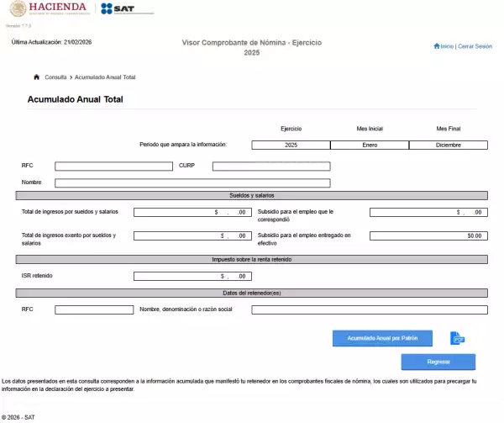The image size is (504, 423).
Task: Click the SAT logo
Action: click(126, 8)
